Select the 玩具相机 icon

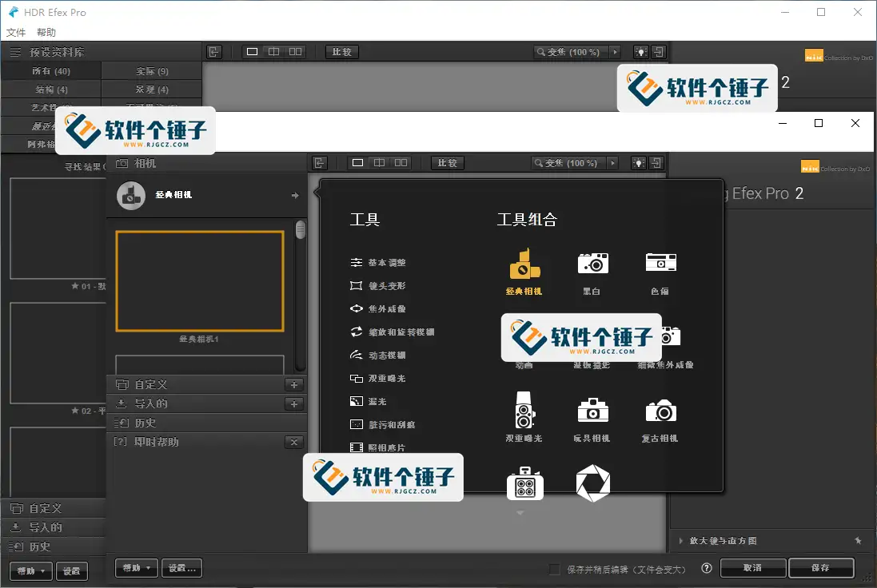(592, 411)
